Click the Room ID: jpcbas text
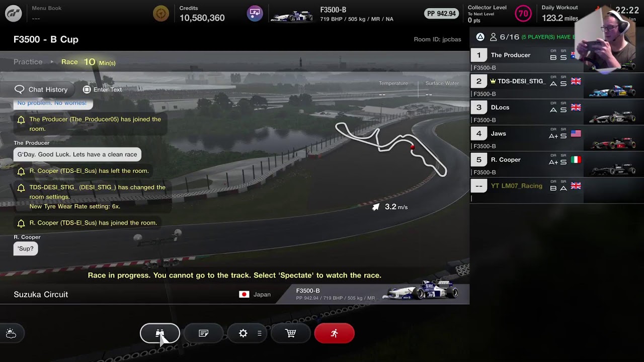Image resolution: width=644 pixels, height=362 pixels. tap(437, 39)
